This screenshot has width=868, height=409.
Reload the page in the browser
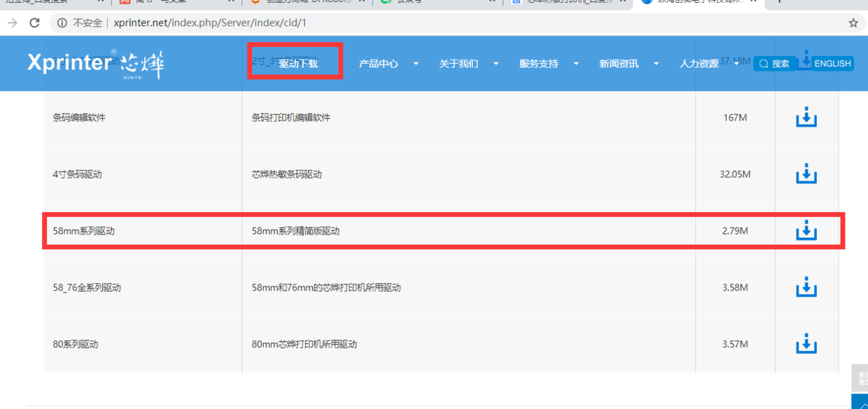tap(34, 23)
